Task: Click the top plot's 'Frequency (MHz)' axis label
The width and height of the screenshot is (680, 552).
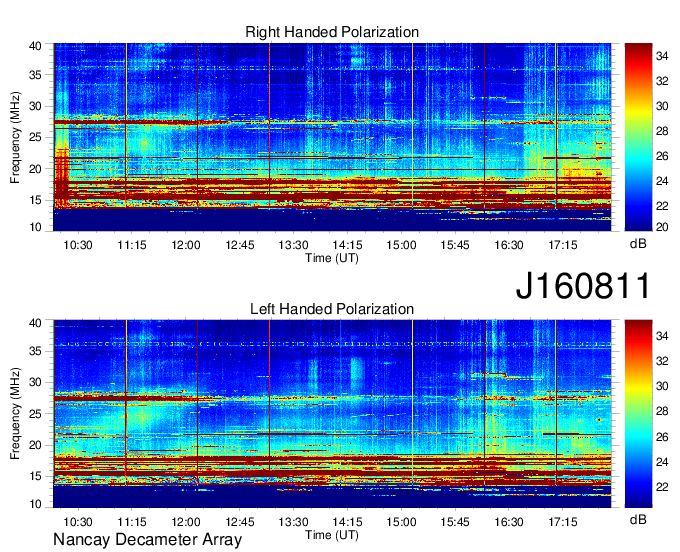Action: (15, 137)
